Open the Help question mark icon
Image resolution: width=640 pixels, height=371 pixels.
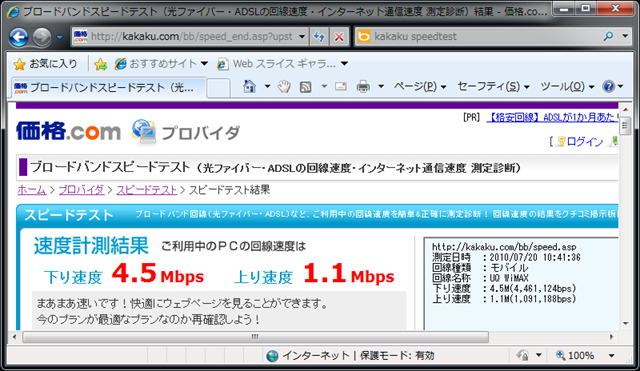click(x=608, y=87)
